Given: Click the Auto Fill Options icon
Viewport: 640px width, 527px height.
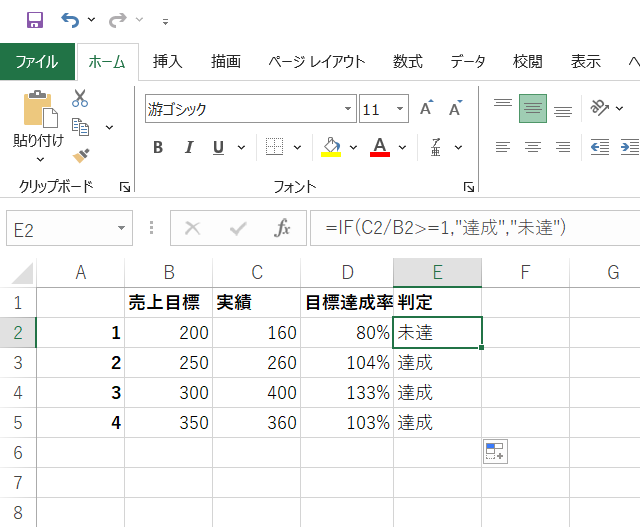Looking at the screenshot, I should point(495,451).
